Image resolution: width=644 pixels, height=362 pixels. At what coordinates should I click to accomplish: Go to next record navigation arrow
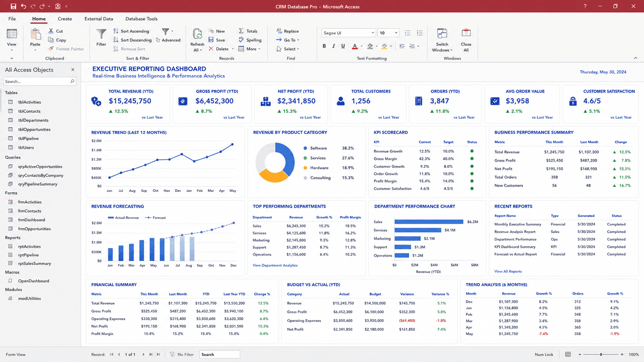(x=143, y=354)
